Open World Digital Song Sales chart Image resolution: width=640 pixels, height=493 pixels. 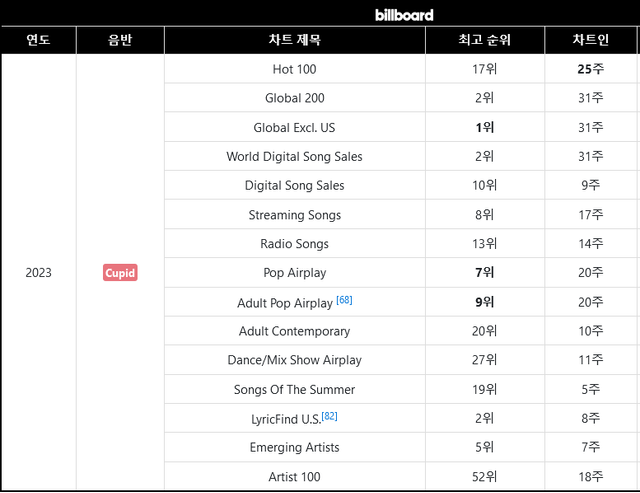(294, 156)
